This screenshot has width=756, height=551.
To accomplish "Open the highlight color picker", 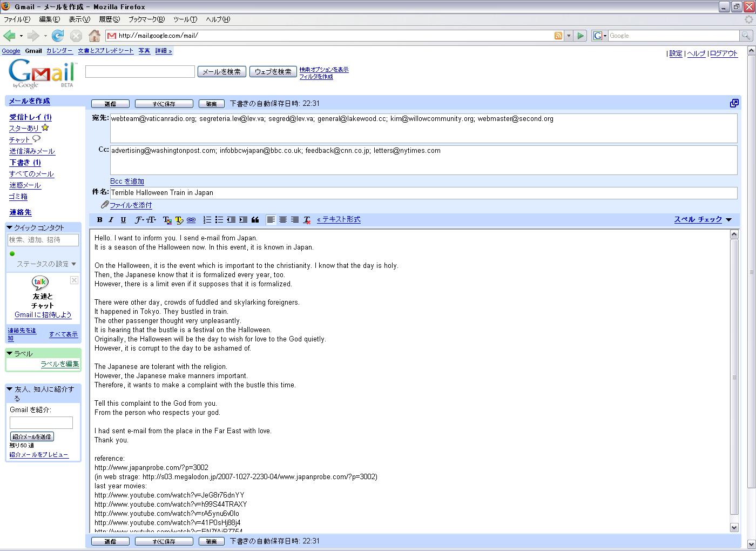I will (179, 220).
